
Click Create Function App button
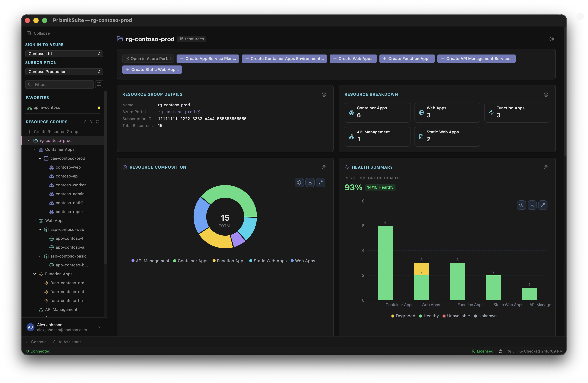pyautogui.click(x=407, y=59)
